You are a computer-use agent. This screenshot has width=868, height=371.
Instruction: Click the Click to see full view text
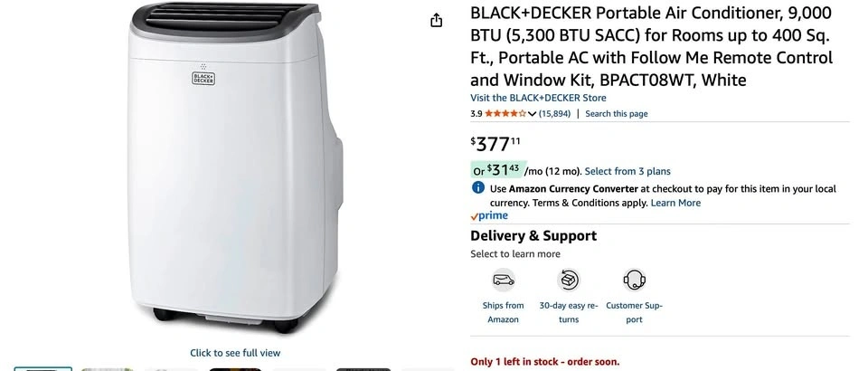235,353
